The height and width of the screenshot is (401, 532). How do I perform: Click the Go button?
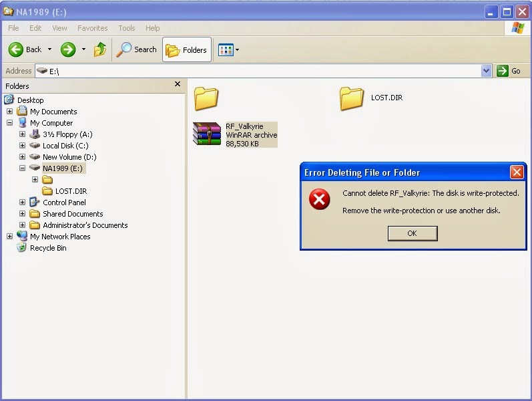tap(509, 71)
